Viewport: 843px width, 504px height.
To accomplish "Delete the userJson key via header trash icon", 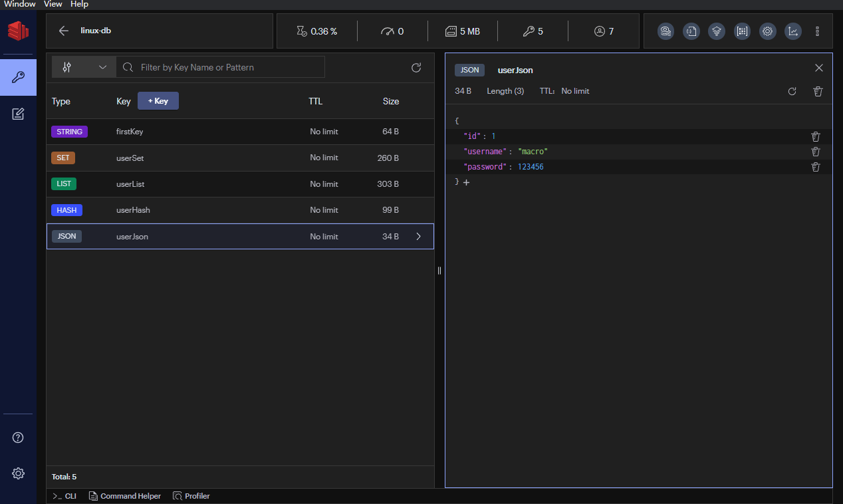I will (818, 91).
